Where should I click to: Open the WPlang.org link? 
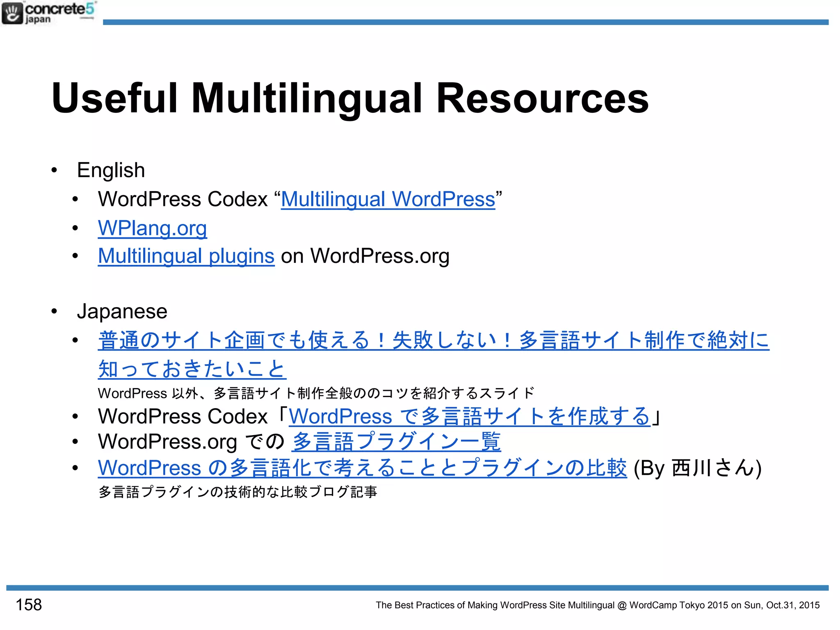152,228
